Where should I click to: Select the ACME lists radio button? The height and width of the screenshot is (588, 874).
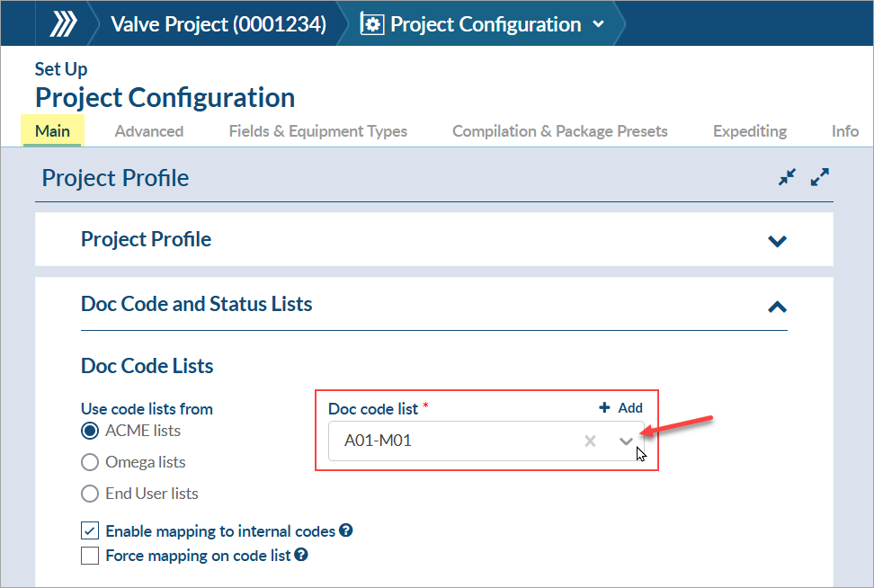click(x=90, y=431)
